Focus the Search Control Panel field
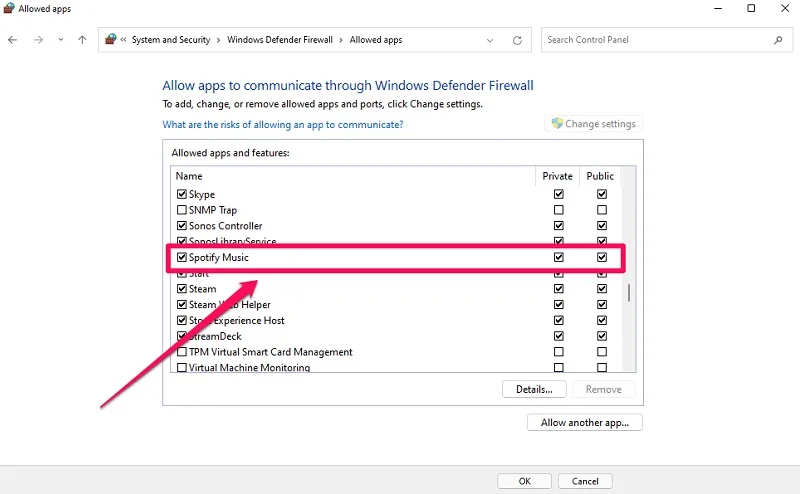The image size is (800, 494). tap(667, 40)
